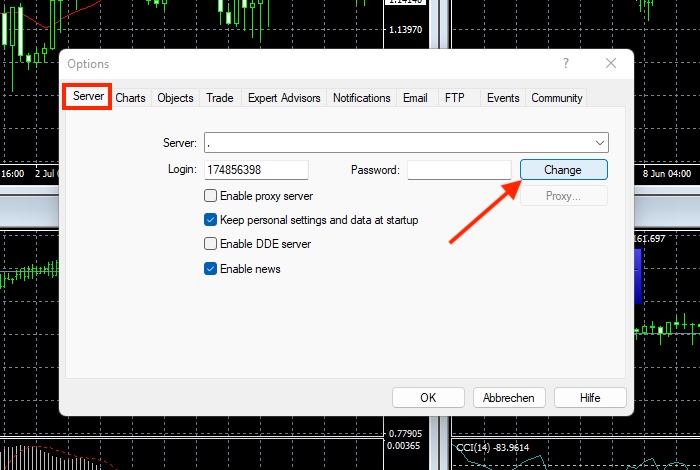The height and width of the screenshot is (470, 700).
Task: Disable the Enable news checkbox
Action: point(210,269)
